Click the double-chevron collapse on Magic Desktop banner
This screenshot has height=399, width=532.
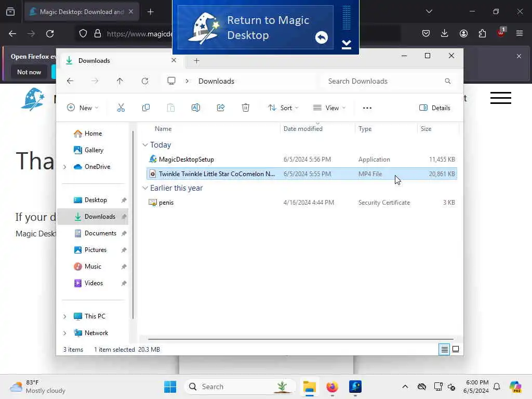click(x=346, y=44)
